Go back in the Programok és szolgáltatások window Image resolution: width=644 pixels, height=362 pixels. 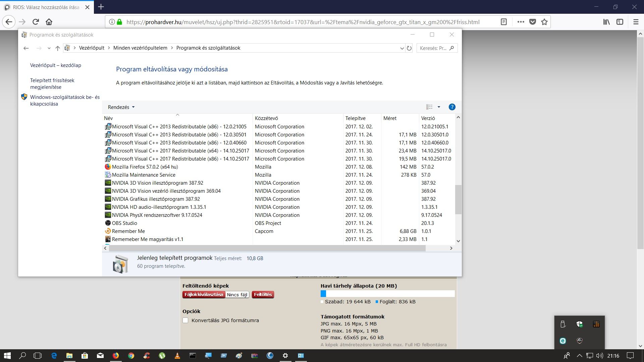click(26, 48)
